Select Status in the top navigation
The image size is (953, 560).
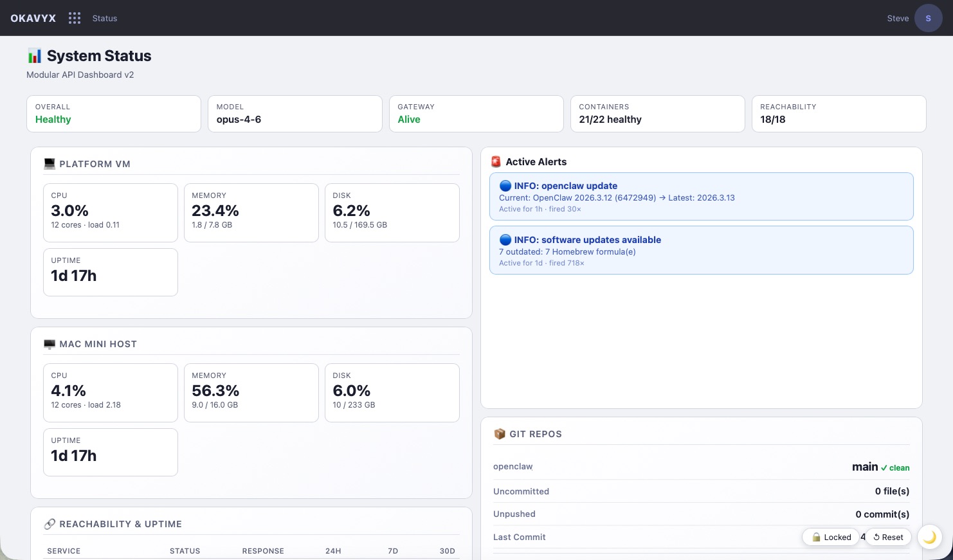pyautogui.click(x=104, y=18)
